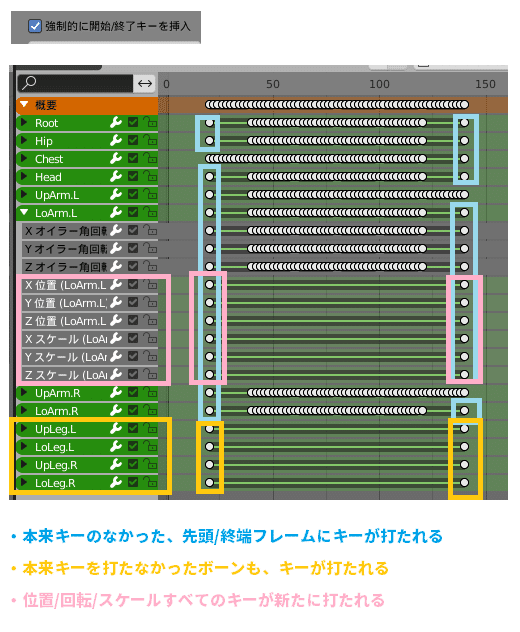Toggle mute checkbox on LoLeg.L channel

coord(133,447)
